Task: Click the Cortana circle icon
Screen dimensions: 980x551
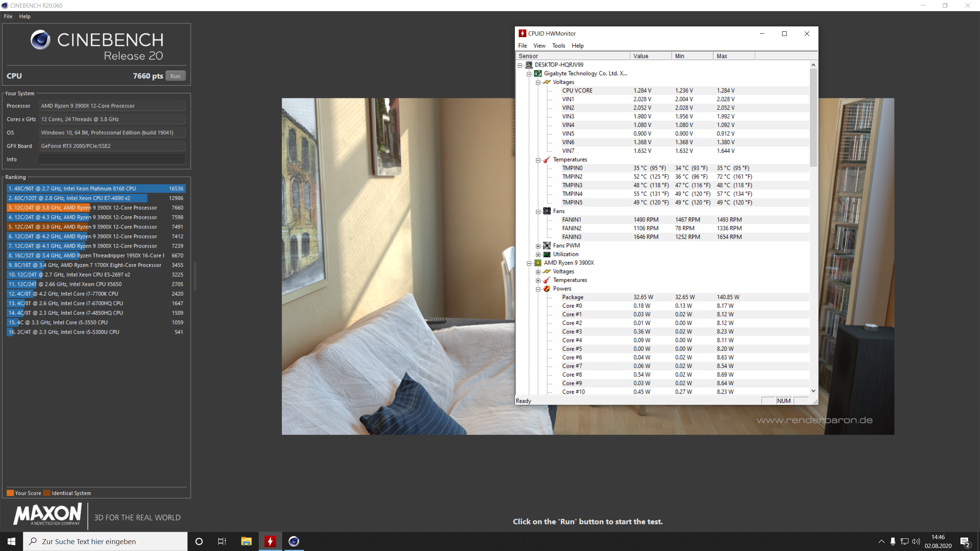Action: point(199,541)
